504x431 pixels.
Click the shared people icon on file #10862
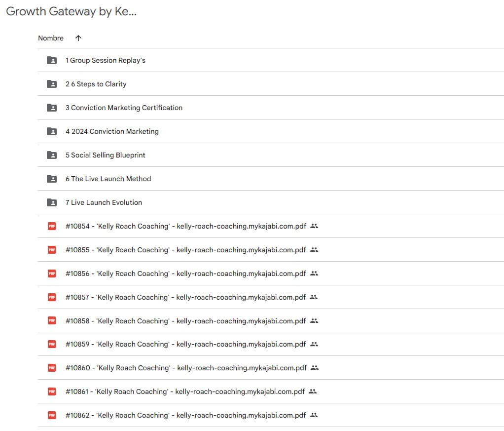click(x=314, y=415)
